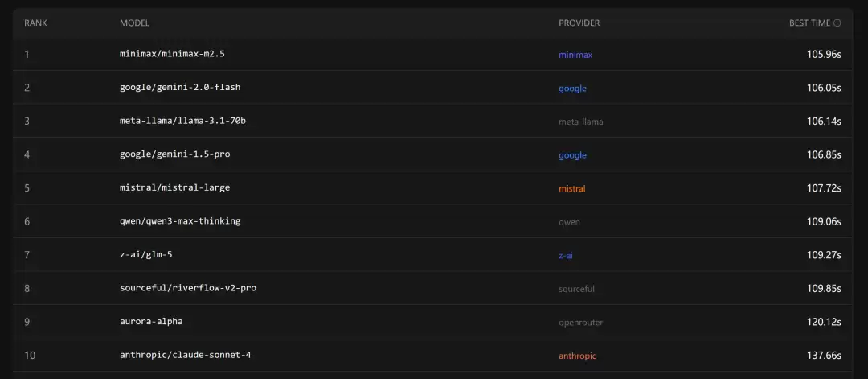Select model meta-llama/llama-3.1-70b
The height and width of the screenshot is (379, 868).
tap(182, 120)
